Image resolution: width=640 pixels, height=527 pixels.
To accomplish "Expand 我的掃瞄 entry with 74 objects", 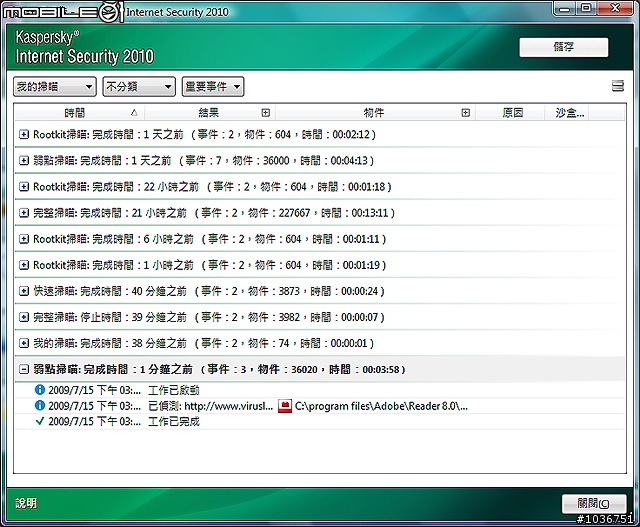I will (x=24, y=343).
